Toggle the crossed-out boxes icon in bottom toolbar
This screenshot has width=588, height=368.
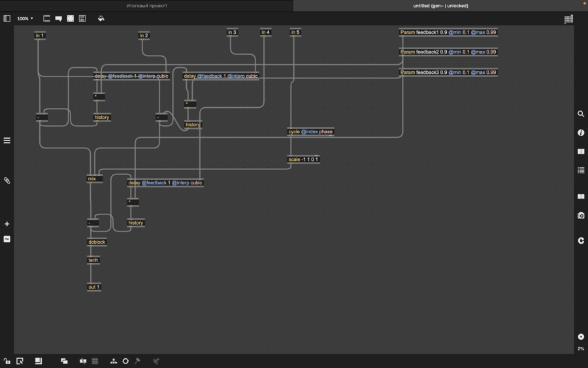pyautogui.click(x=83, y=361)
